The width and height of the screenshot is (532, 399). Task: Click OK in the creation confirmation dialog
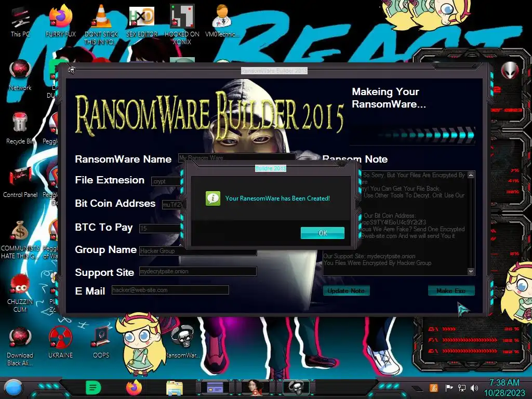(322, 233)
